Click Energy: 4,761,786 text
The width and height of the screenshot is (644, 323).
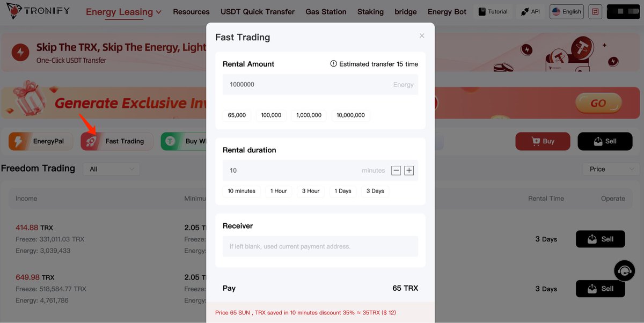[42, 300]
